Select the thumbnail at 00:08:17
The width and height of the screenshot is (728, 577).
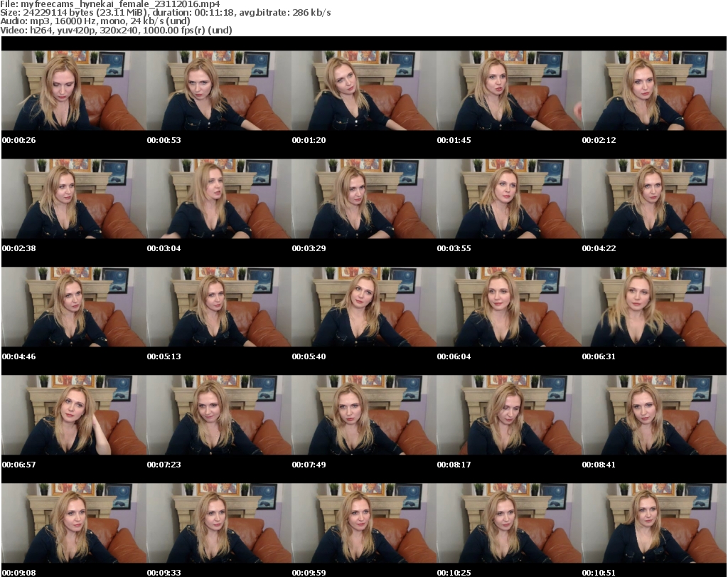[509, 415]
